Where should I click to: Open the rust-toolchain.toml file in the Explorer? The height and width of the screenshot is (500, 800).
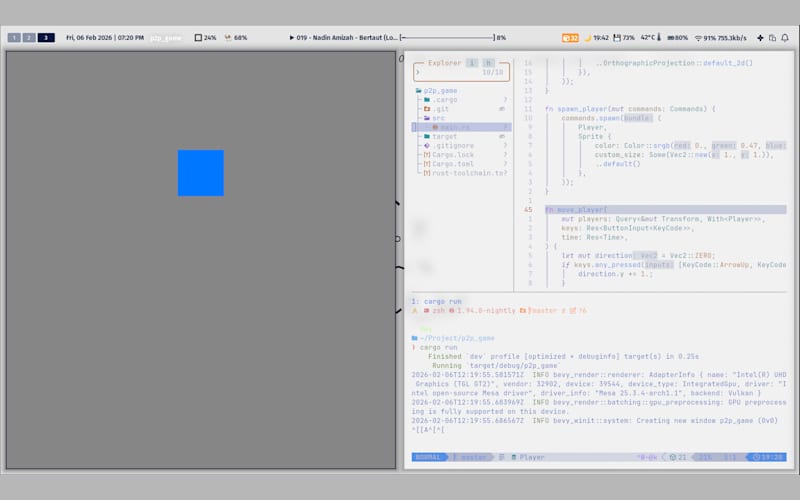point(461,173)
